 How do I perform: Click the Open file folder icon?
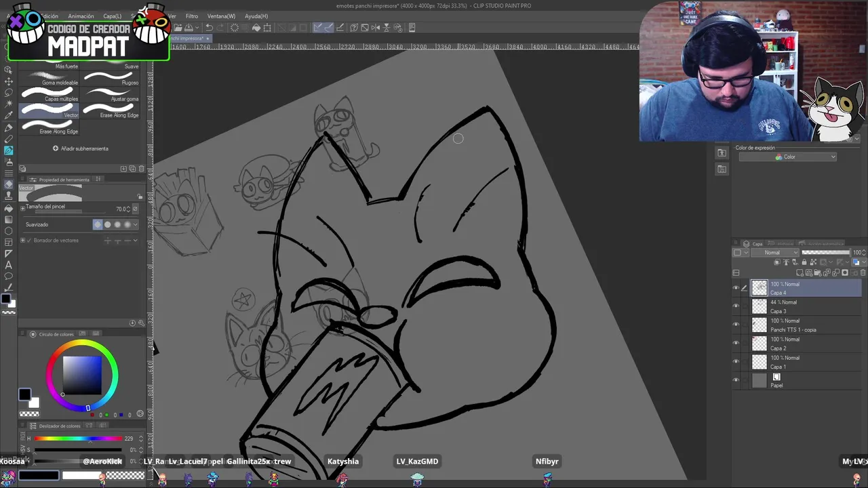tap(177, 28)
